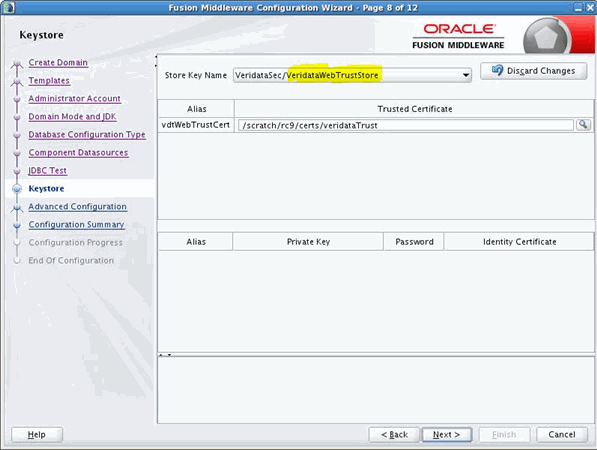Click the Help button
The height and width of the screenshot is (450, 597).
(x=37, y=434)
